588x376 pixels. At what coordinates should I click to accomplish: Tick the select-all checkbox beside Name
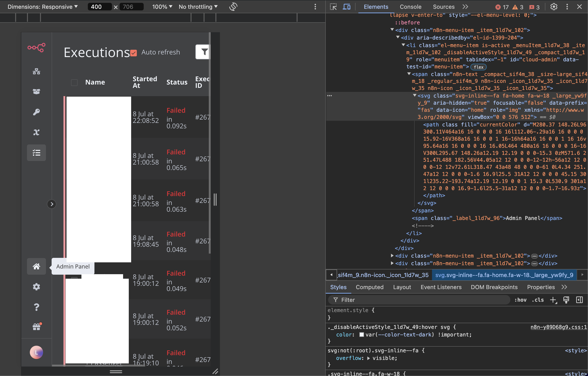coord(74,83)
